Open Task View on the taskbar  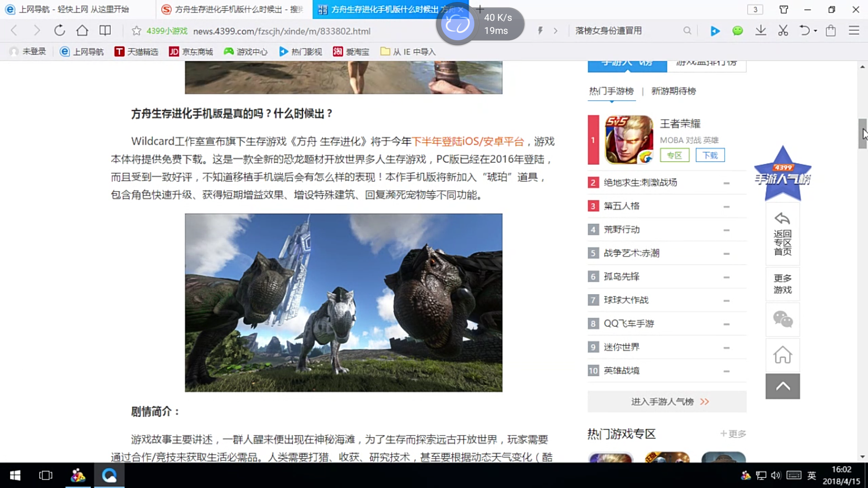click(x=46, y=475)
